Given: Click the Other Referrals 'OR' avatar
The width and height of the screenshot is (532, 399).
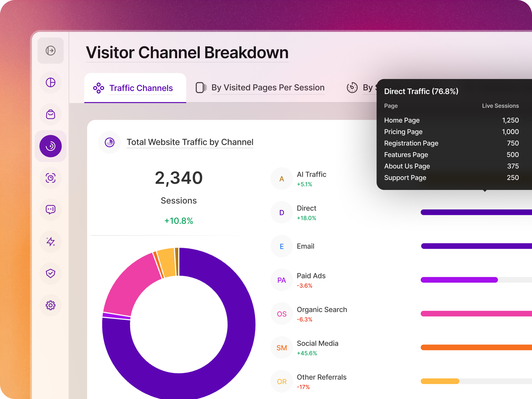Looking at the screenshot, I should (x=282, y=381).
